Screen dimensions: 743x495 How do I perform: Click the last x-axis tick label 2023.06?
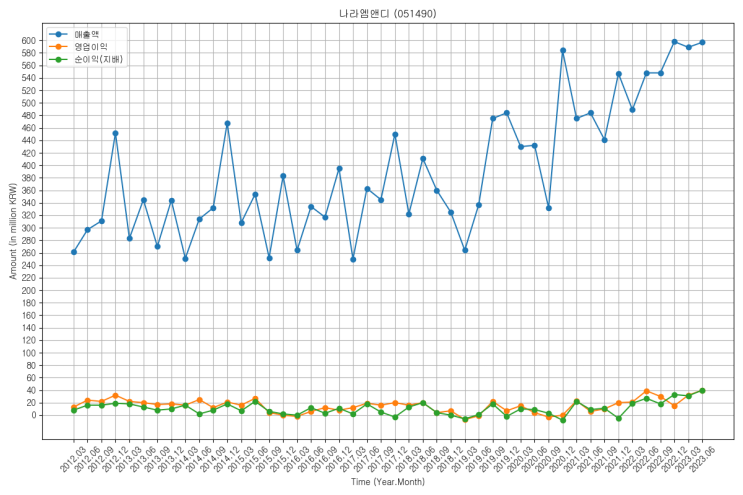(x=701, y=459)
